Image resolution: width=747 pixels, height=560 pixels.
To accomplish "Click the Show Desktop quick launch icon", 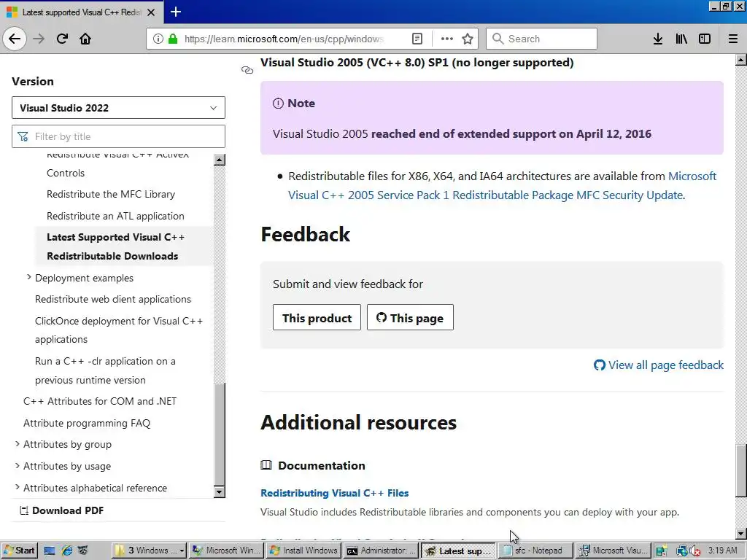I will tap(50, 551).
